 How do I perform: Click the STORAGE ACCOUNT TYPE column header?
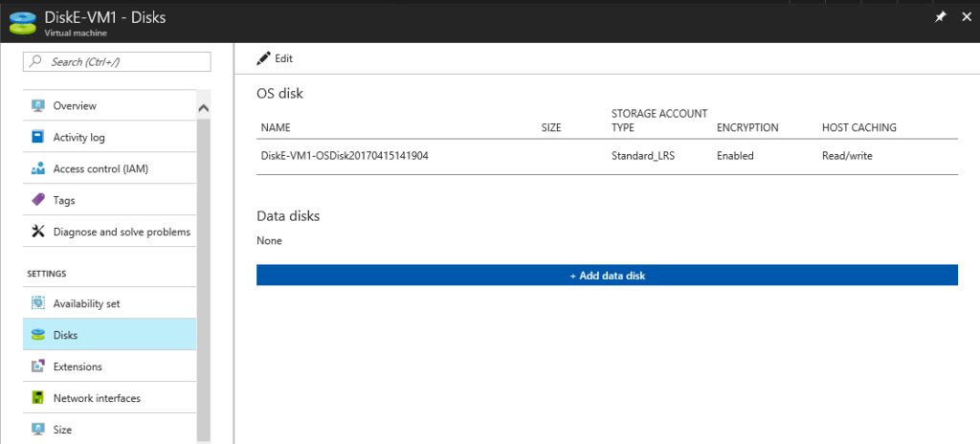coord(659,120)
